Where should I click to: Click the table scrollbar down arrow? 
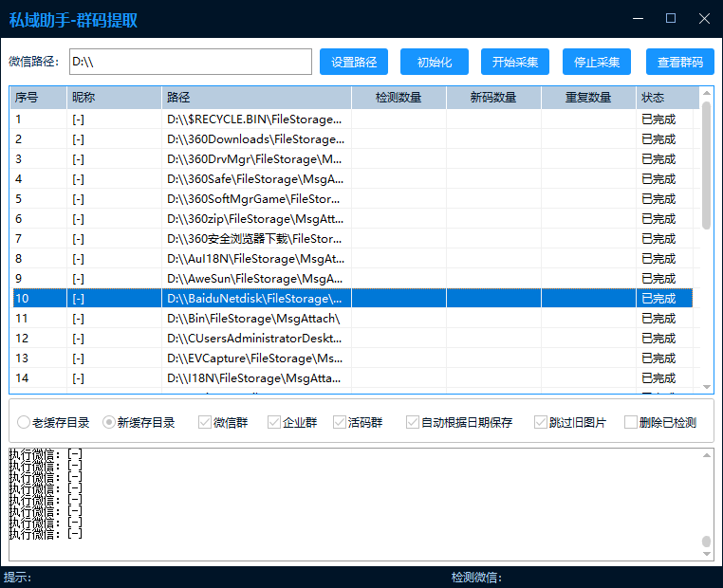pyautogui.click(x=707, y=387)
